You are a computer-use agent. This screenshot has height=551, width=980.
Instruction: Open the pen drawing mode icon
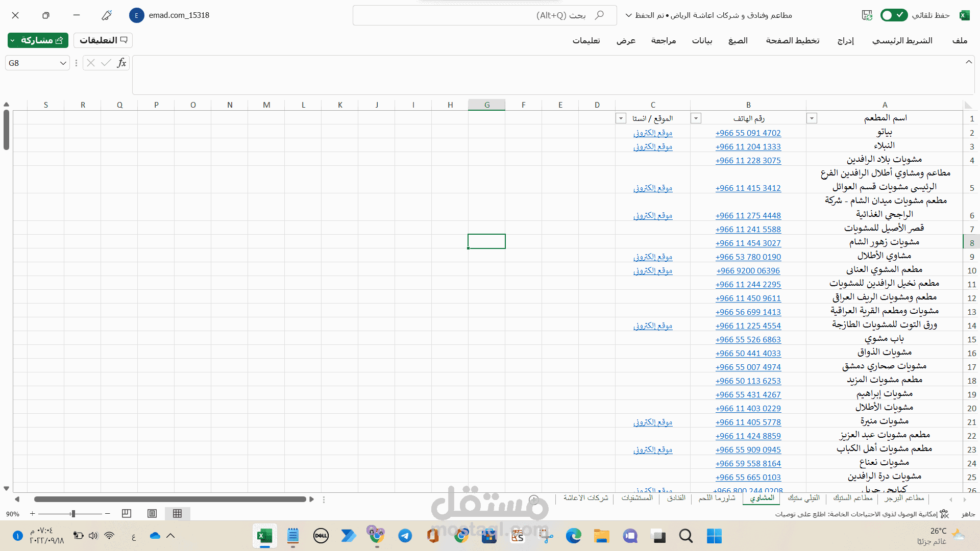(107, 15)
